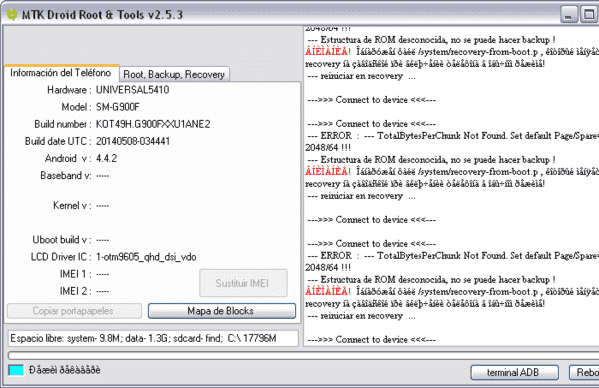Click the Espacio libre info field
Image resolution: width=599 pixels, height=388 pixels.
coord(153,338)
